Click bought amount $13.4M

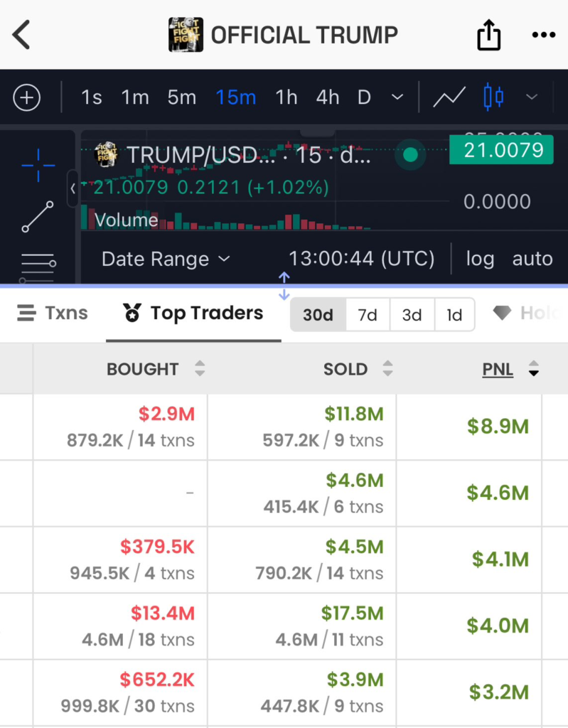[163, 614]
